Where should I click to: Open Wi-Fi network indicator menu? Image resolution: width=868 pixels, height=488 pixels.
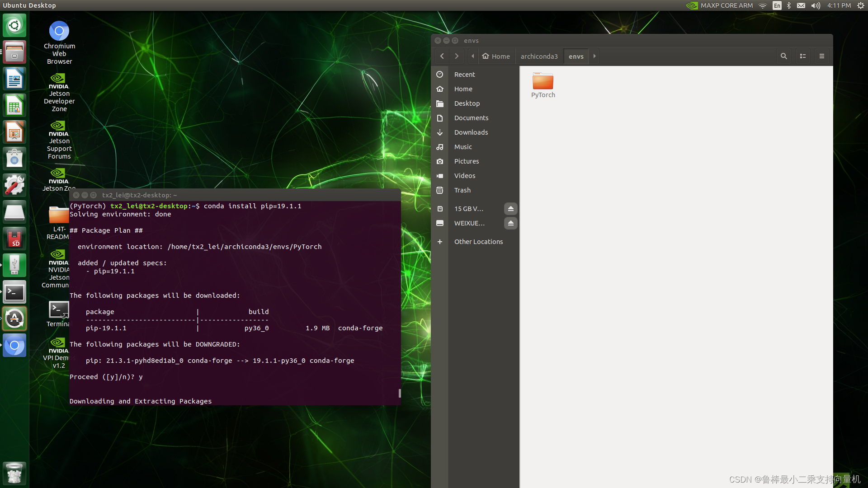tap(763, 5)
